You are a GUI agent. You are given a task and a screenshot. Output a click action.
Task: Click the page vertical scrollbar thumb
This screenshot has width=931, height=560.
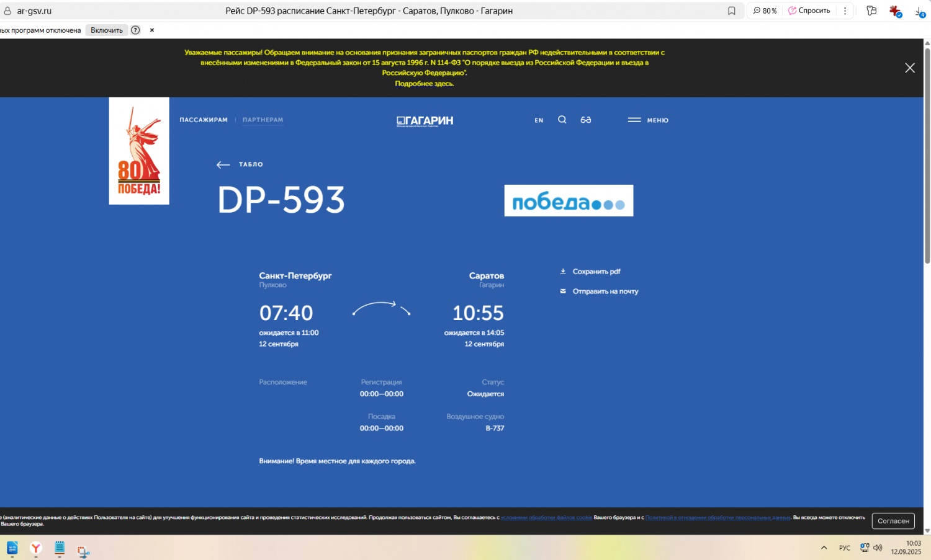click(x=927, y=155)
